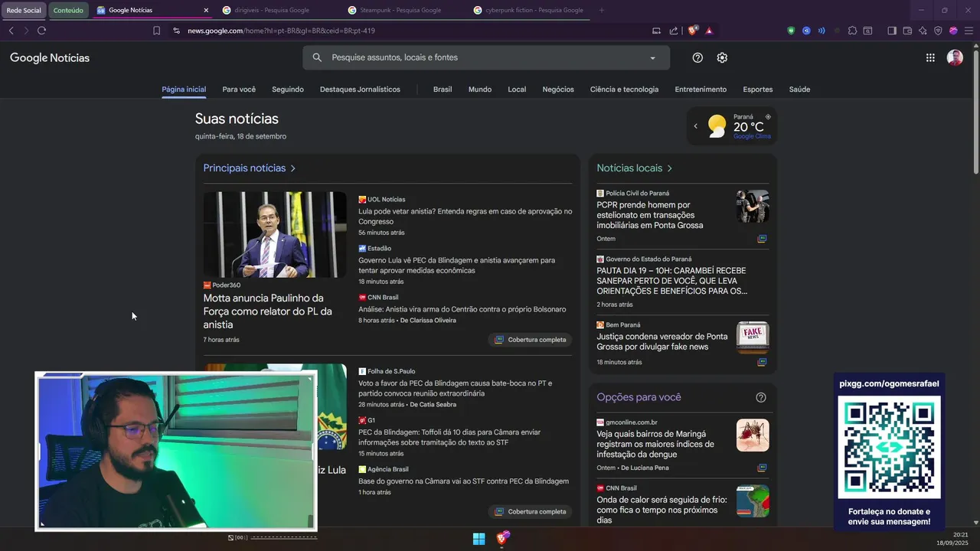Open the Saúde section
Image resolution: width=980 pixels, height=551 pixels.
[x=799, y=90]
